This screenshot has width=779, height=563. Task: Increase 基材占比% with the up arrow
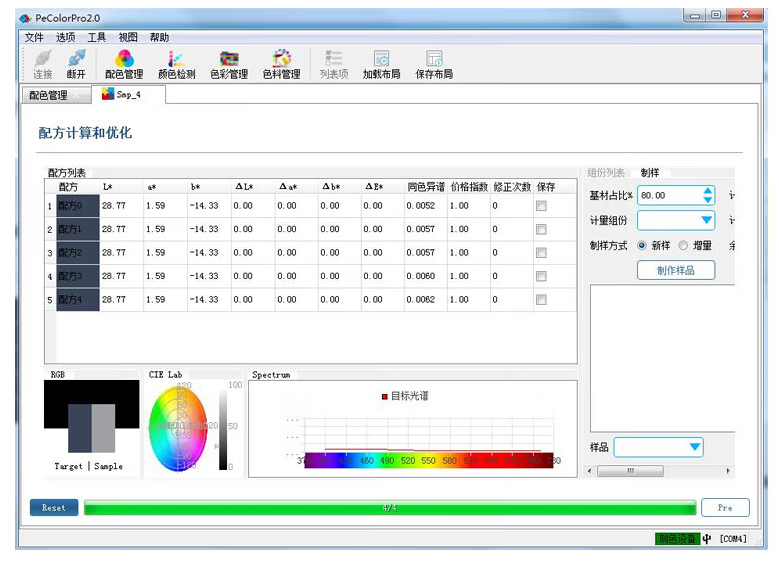[708, 191]
